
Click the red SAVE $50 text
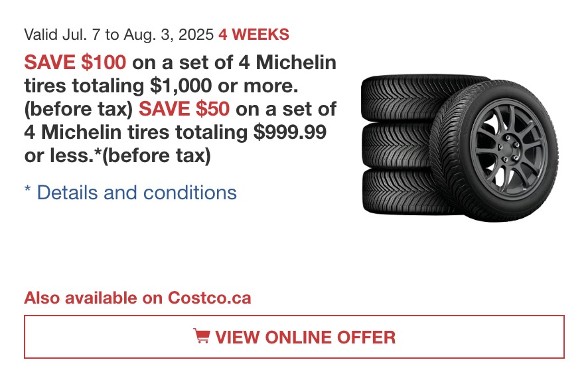click(x=184, y=109)
